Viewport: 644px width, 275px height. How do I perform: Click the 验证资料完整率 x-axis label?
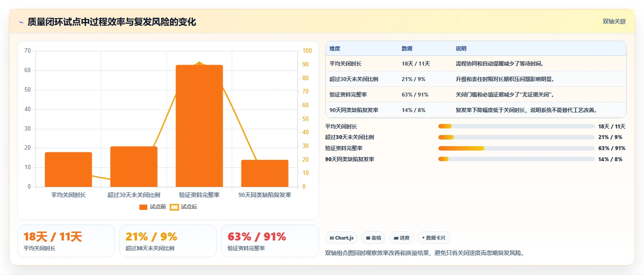(x=199, y=195)
